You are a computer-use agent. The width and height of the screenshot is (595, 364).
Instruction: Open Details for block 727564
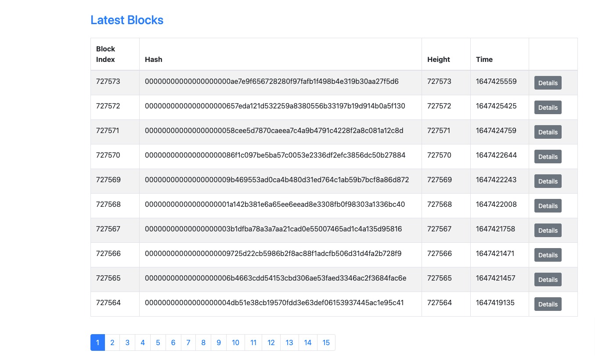pyautogui.click(x=548, y=304)
